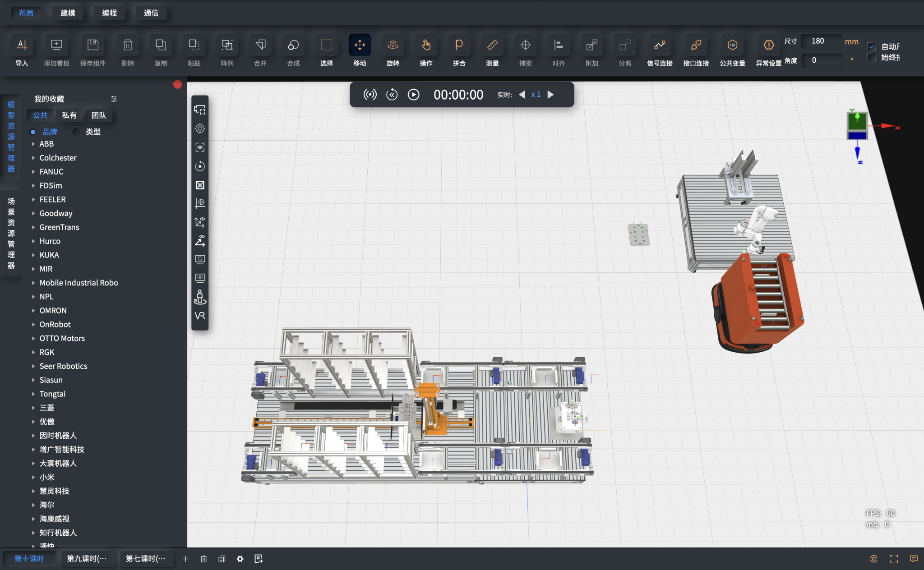Enter VR mode from viewport toolbar
924x570 pixels.
(200, 316)
